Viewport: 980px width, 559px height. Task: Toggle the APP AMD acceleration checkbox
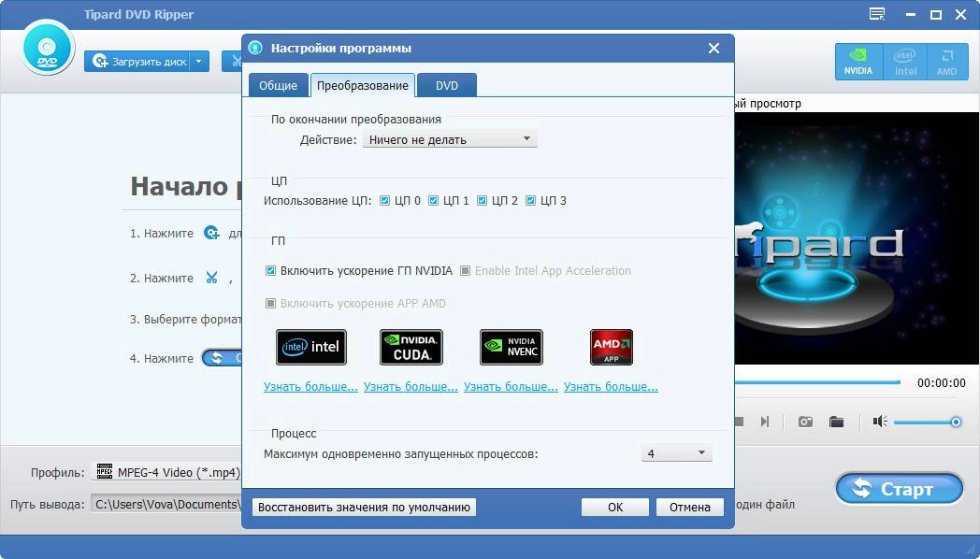click(270, 304)
